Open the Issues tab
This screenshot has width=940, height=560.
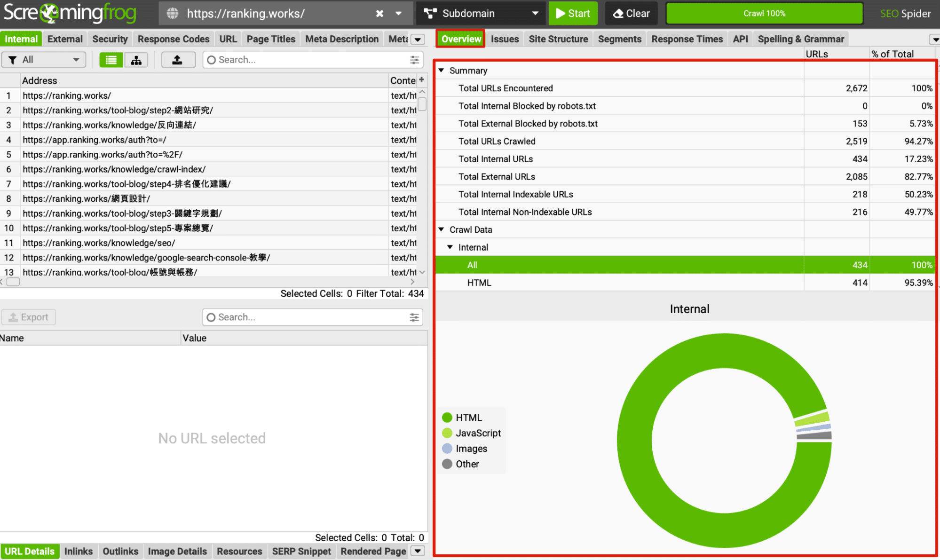tap(505, 39)
